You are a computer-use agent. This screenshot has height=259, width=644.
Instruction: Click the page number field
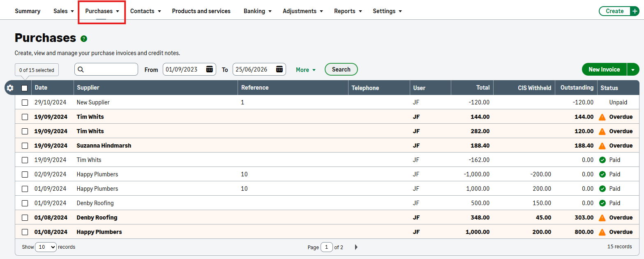(326, 247)
